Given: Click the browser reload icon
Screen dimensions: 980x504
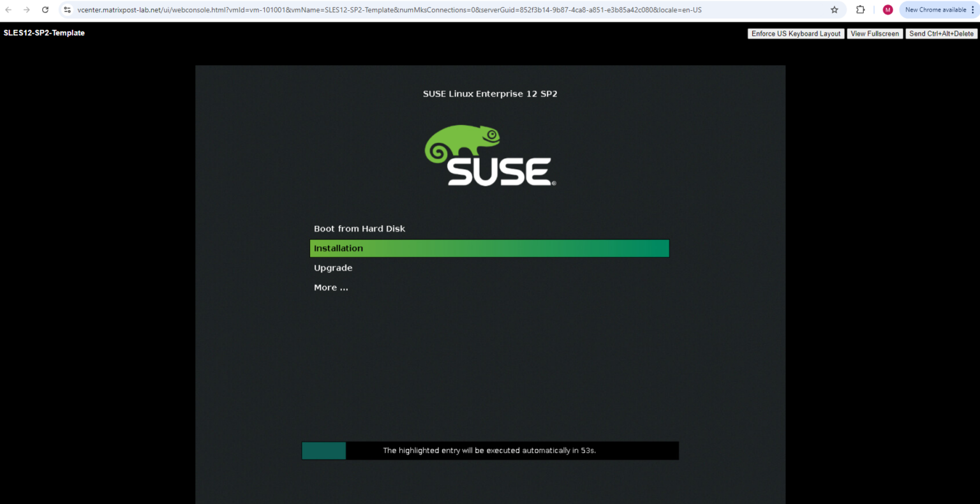Looking at the screenshot, I should click(45, 10).
